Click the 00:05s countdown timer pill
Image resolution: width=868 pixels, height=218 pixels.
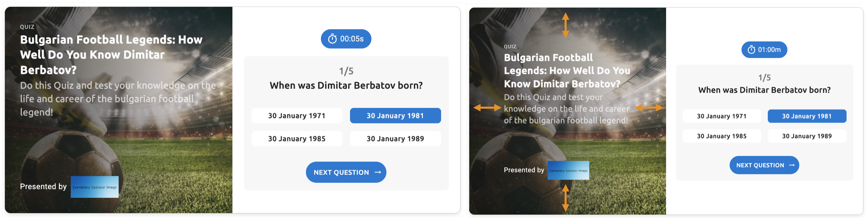click(346, 39)
